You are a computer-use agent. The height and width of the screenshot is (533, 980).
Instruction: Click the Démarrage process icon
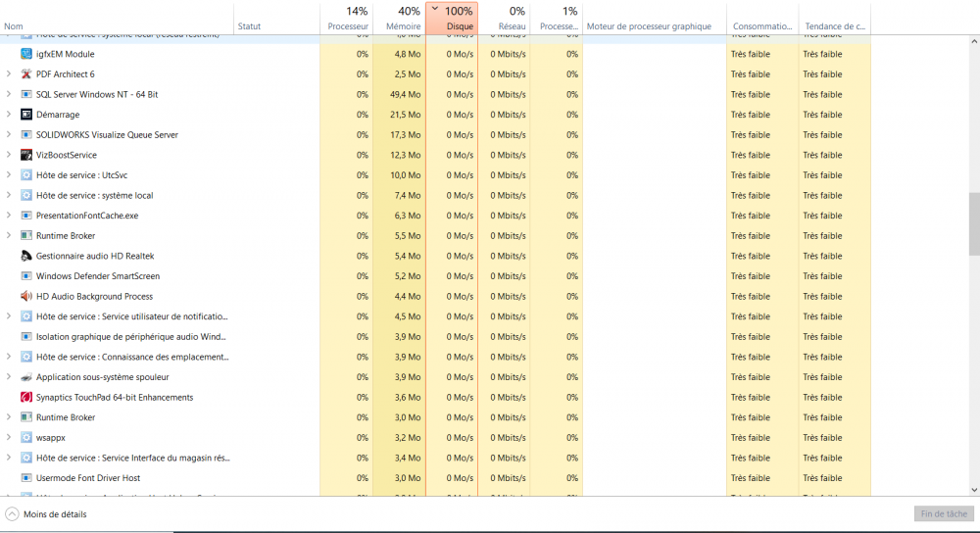click(26, 115)
